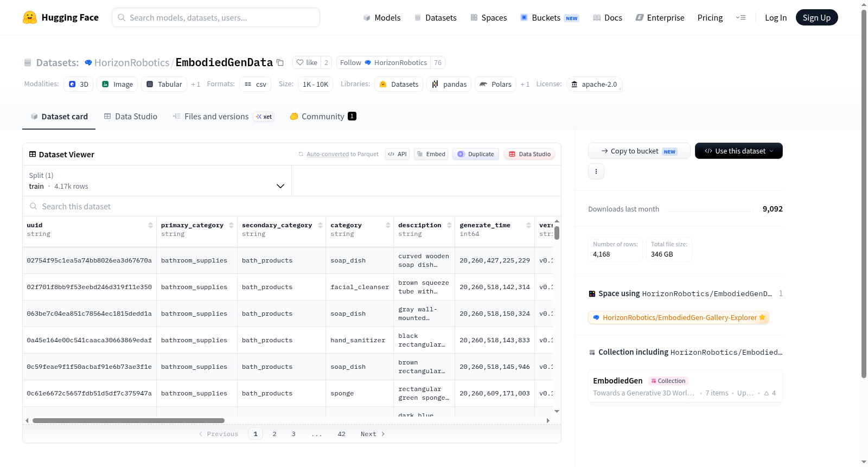The image size is (868, 467).
Task: Go to Models in top navigation
Action: (x=382, y=17)
